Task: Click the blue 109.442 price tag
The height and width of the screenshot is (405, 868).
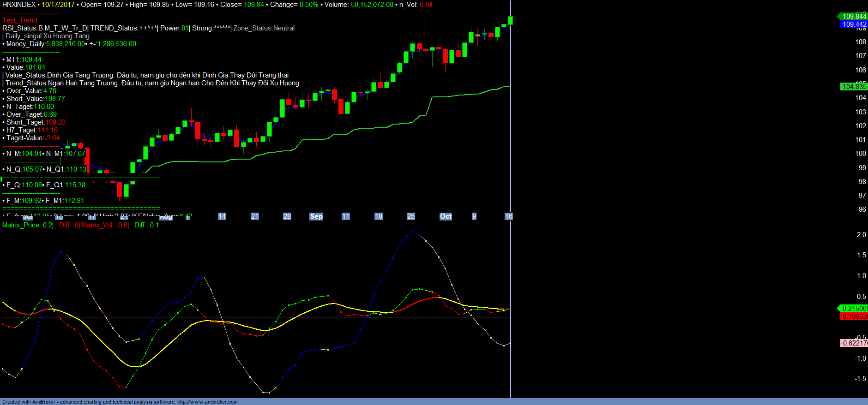Action: point(854,24)
